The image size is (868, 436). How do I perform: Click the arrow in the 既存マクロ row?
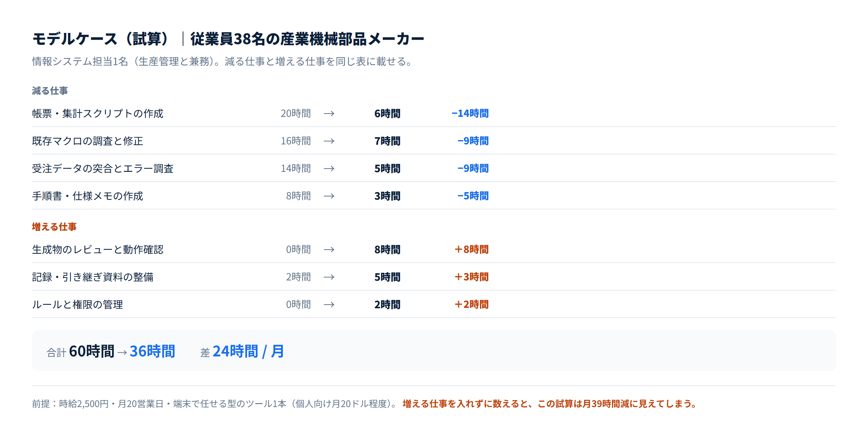[x=329, y=141]
